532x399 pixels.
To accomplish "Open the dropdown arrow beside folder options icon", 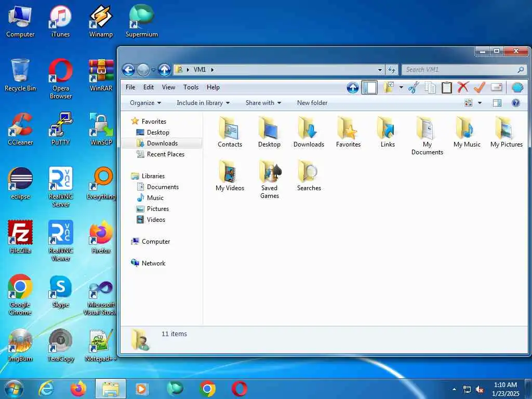I will click(x=401, y=87).
